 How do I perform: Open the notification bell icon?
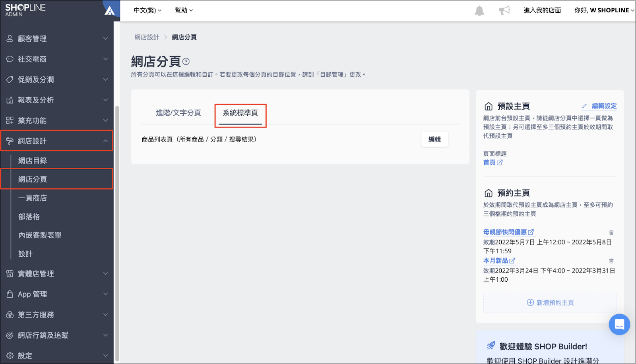click(479, 11)
